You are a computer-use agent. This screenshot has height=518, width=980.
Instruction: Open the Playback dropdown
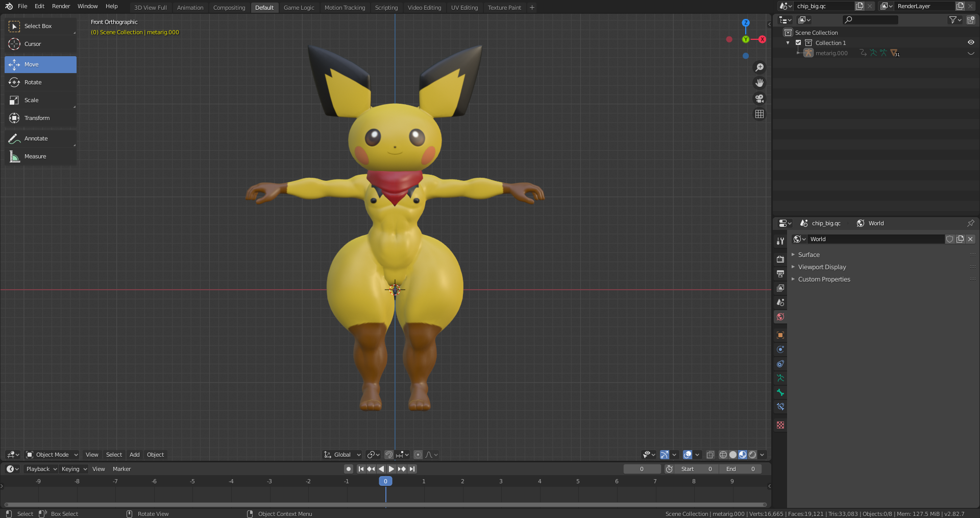pos(41,469)
